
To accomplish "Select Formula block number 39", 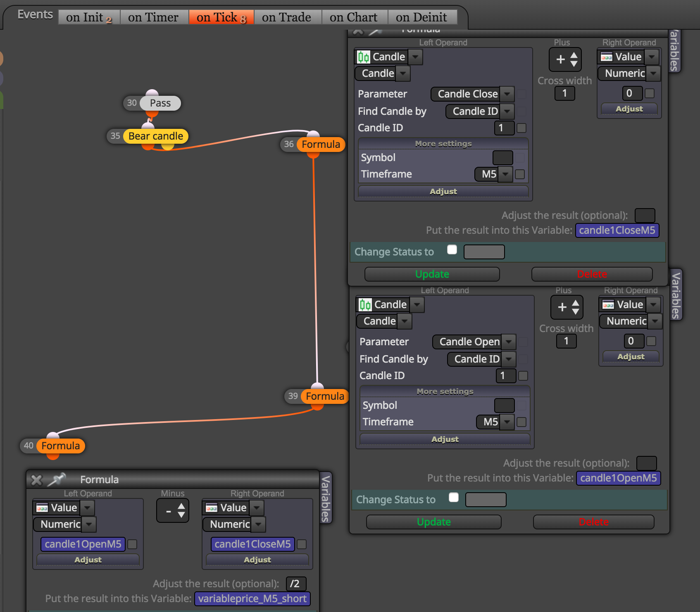I will click(x=325, y=396).
